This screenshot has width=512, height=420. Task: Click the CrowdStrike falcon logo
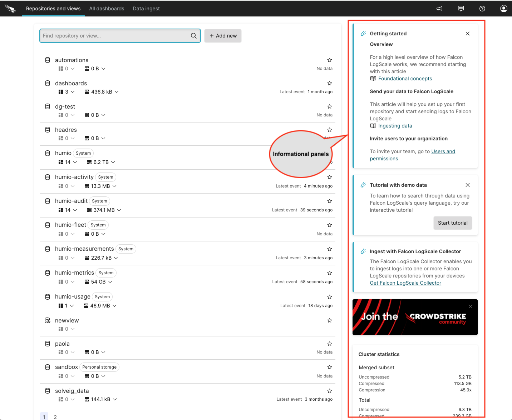10,9
